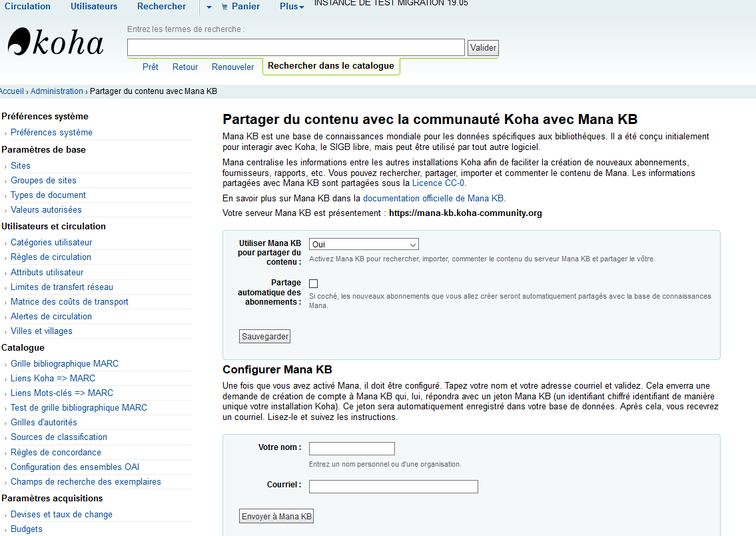The width and height of the screenshot is (756, 536).
Task: Open Valeurs autorisées link
Action: pos(46,210)
